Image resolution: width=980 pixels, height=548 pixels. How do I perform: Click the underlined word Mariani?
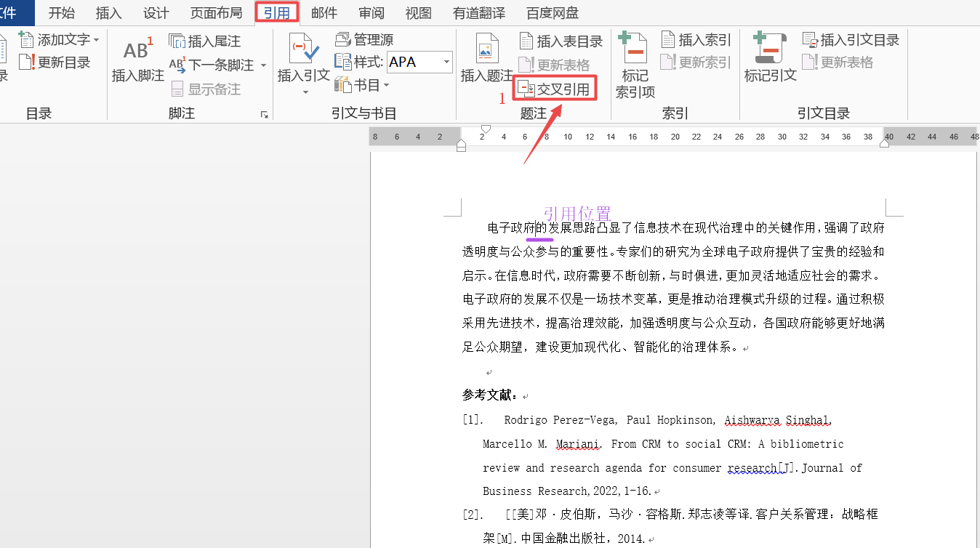point(578,444)
